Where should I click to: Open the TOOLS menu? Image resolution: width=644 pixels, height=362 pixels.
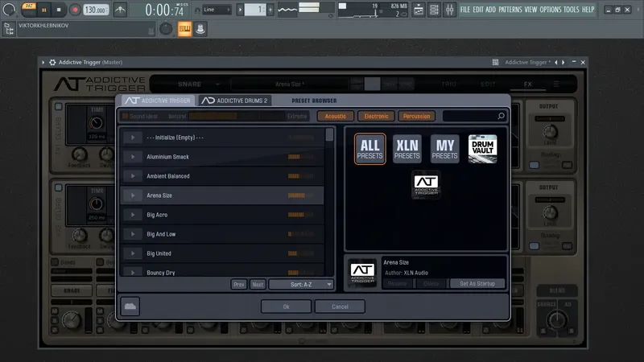click(x=571, y=10)
